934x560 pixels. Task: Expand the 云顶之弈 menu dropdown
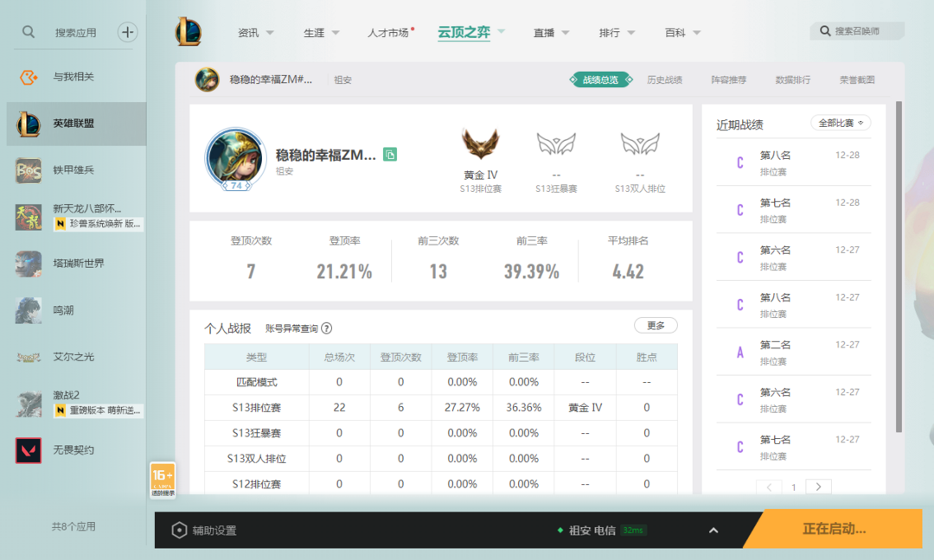coord(501,31)
